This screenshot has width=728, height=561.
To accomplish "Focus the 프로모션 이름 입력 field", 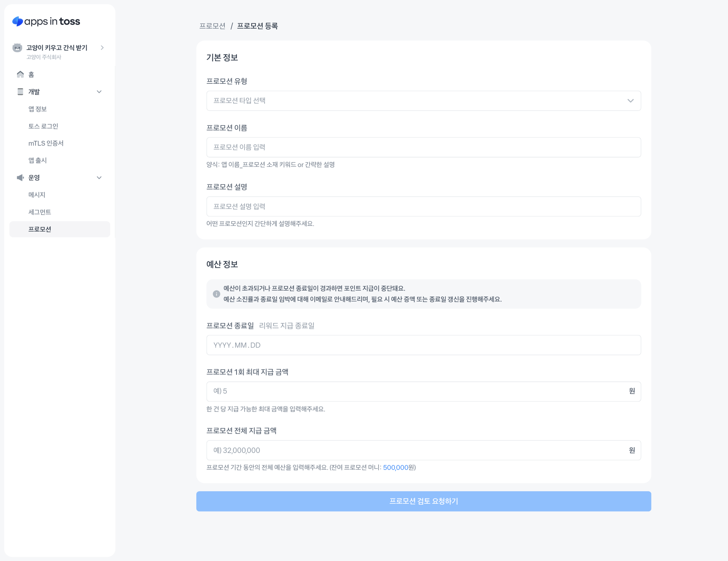I will [423, 147].
